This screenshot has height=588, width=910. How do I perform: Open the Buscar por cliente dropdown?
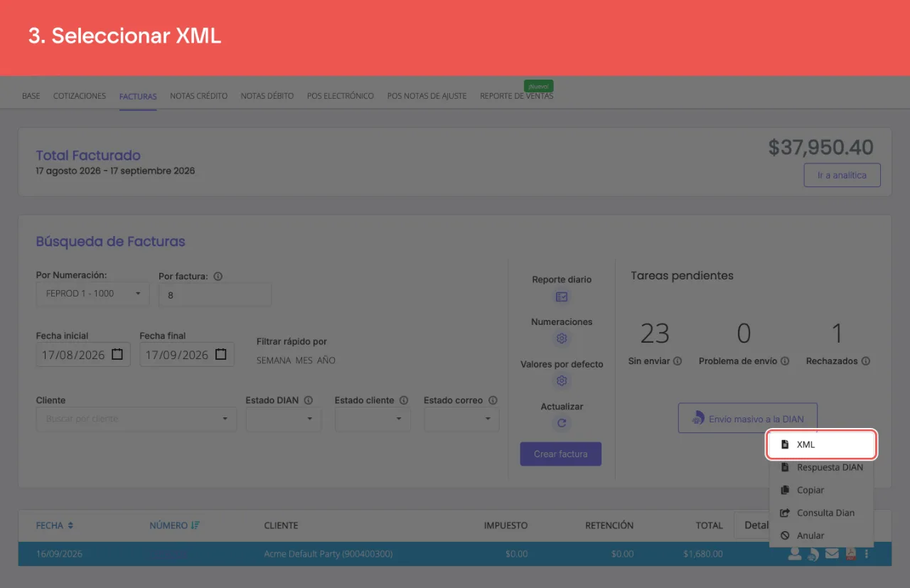coord(136,419)
